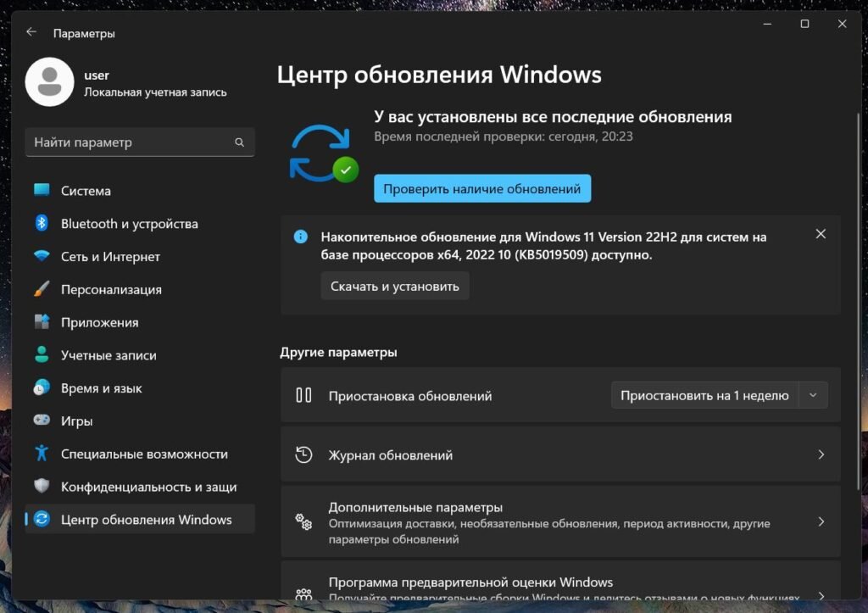The image size is (868, 613).
Task: Click the Bluetooth icon in sidebar
Action: [x=42, y=223]
